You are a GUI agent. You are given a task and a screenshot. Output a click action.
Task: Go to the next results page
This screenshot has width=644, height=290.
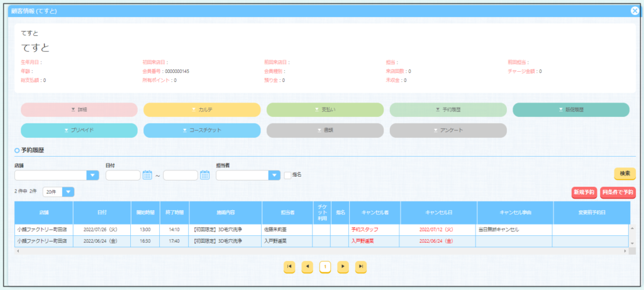(343, 267)
